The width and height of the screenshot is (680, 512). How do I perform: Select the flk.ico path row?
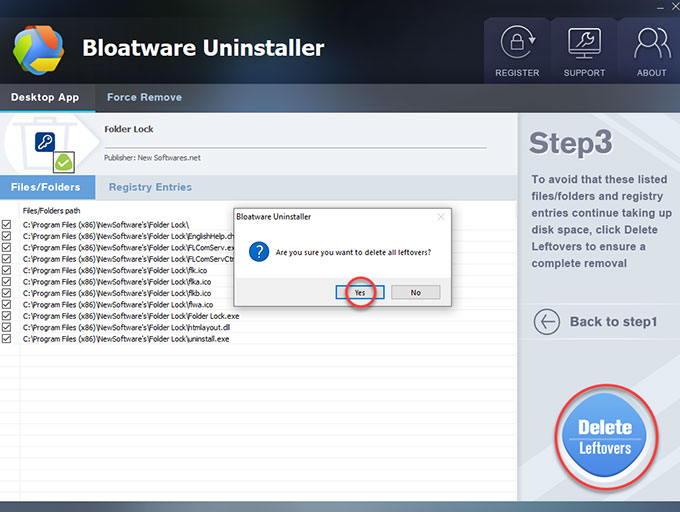click(x=115, y=271)
